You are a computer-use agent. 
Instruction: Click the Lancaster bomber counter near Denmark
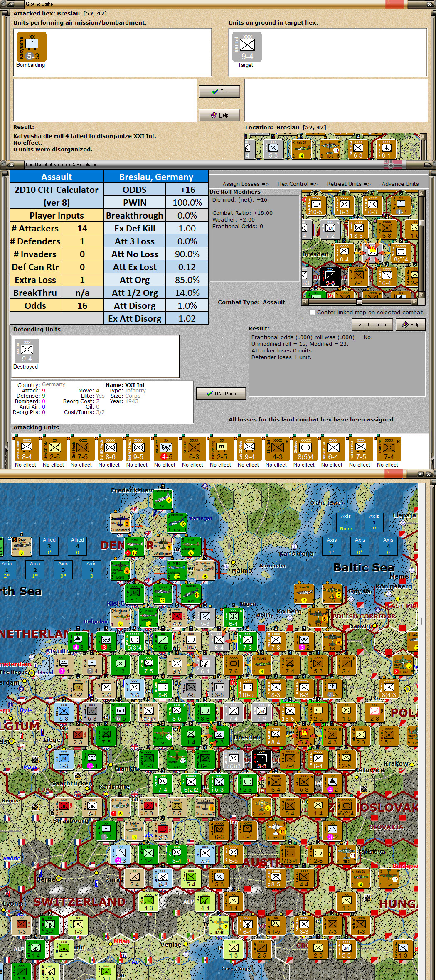pos(120,523)
